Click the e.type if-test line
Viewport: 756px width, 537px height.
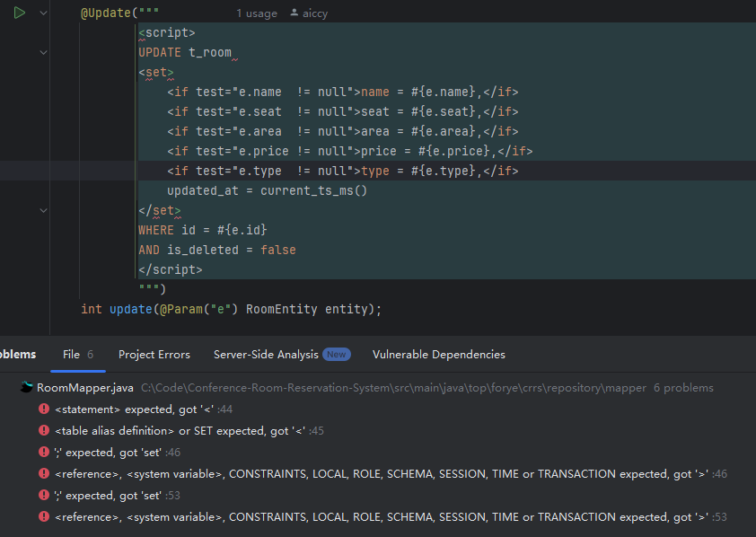click(343, 171)
